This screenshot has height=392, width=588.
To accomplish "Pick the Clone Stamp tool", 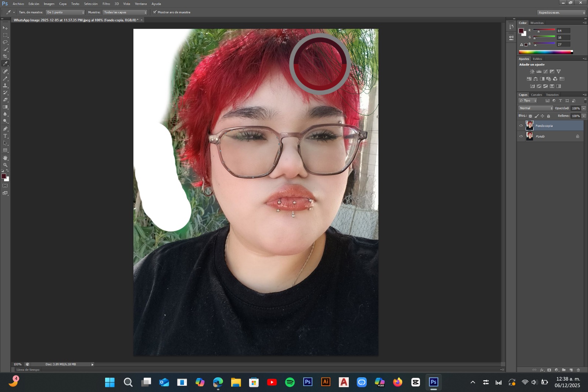I will [x=5, y=85].
